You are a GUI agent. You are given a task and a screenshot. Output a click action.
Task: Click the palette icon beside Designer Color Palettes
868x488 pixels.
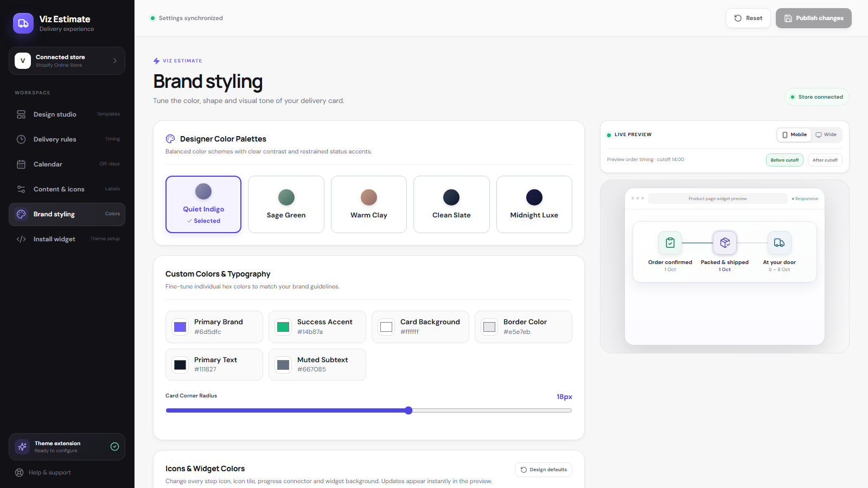tap(170, 139)
